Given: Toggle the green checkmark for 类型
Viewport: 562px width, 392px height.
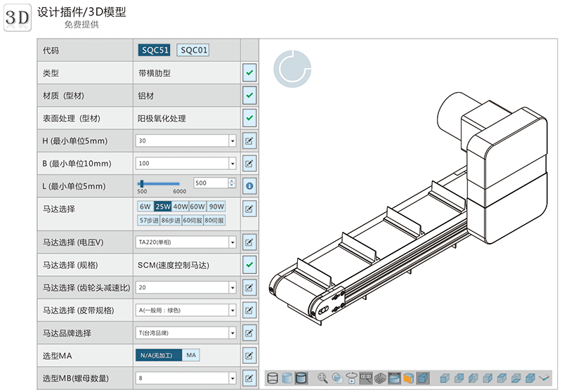Looking at the screenshot, I should [x=249, y=72].
